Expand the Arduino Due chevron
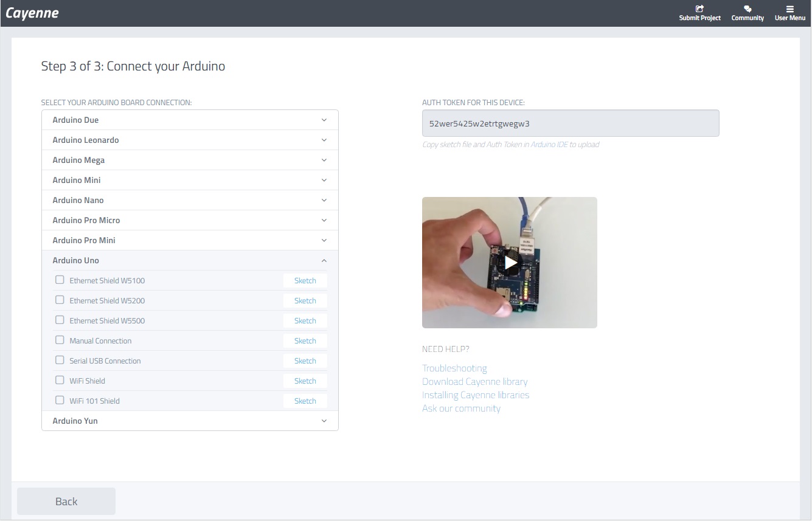 [324, 120]
